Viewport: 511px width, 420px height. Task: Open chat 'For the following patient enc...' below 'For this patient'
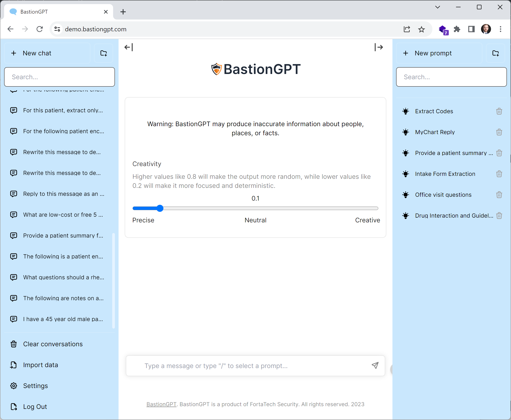coord(58,131)
